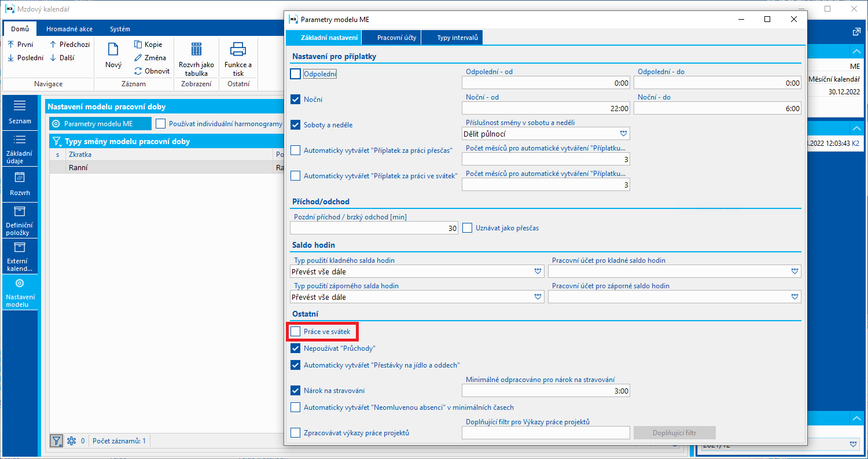868x459 pixels.
Task: Check Zpracovávat výkazy práce projektů
Action: pyautogui.click(x=296, y=432)
